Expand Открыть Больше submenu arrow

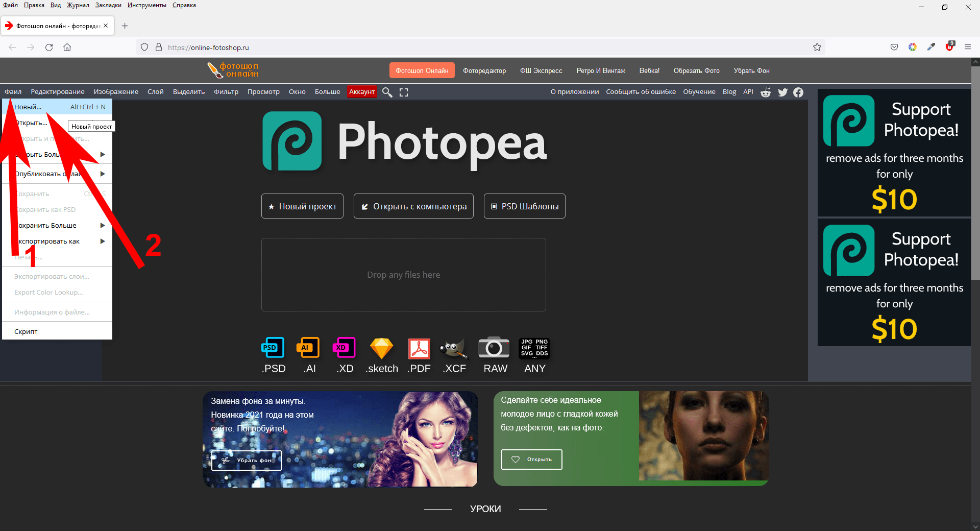coord(103,155)
